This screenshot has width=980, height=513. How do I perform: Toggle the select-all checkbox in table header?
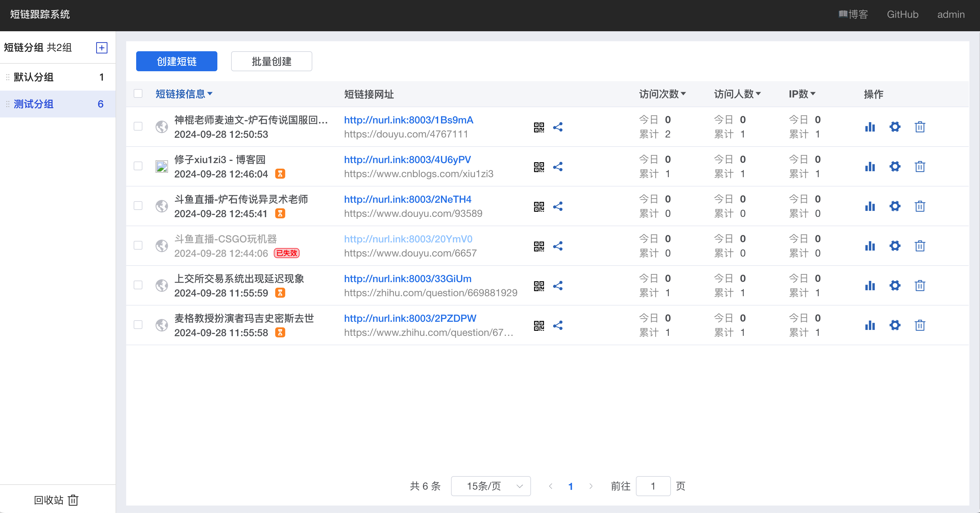[x=138, y=94]
